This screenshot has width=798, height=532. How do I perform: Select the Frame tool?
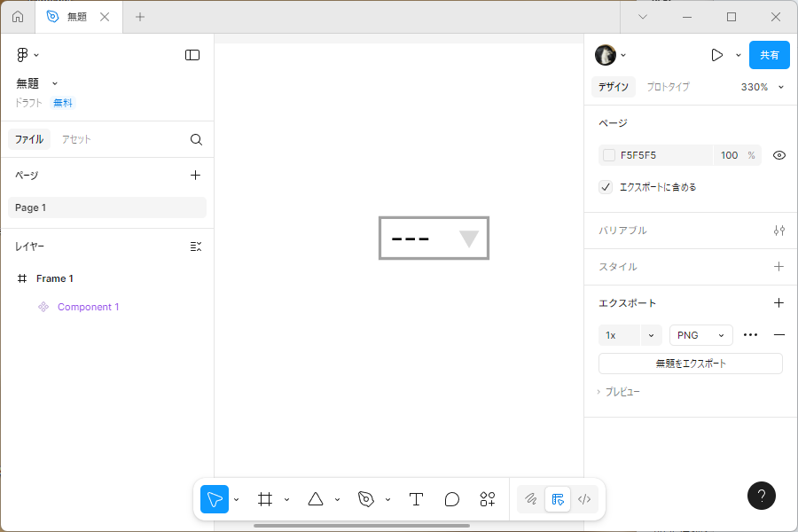pos(264,499)
